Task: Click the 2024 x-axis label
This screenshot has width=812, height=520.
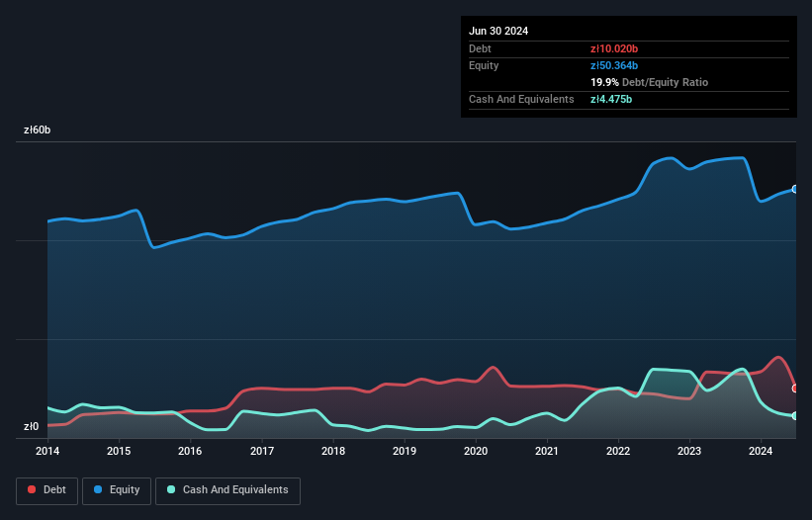Action: (x=761, y=451)
